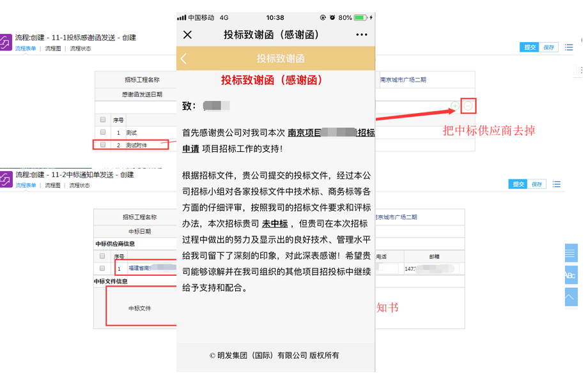Open list menu icon in 11-2 form

(x=557, y=185)
